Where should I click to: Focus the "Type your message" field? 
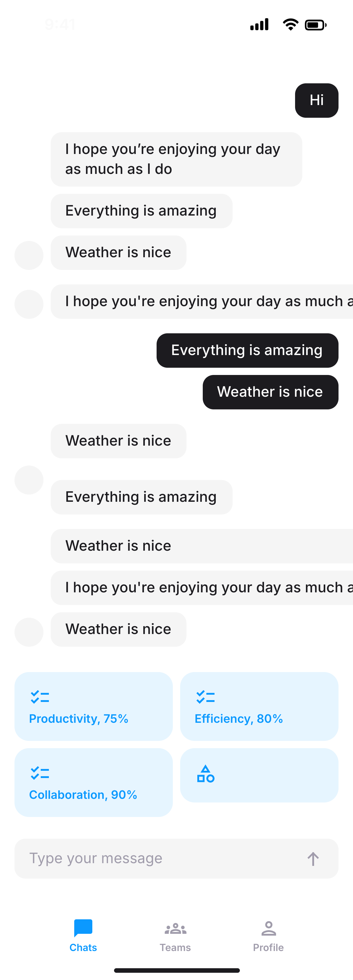coord(160,859)
